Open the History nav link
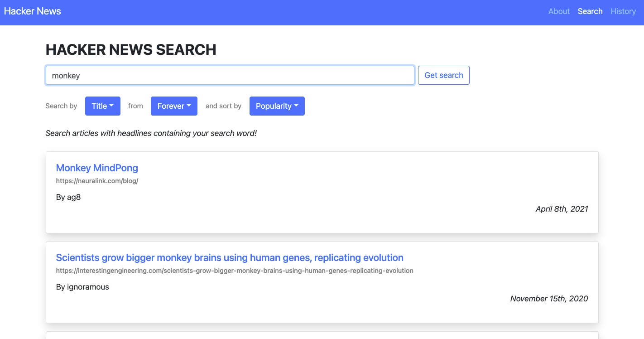Screen dimensions: 644x339 tap(623, 11)
